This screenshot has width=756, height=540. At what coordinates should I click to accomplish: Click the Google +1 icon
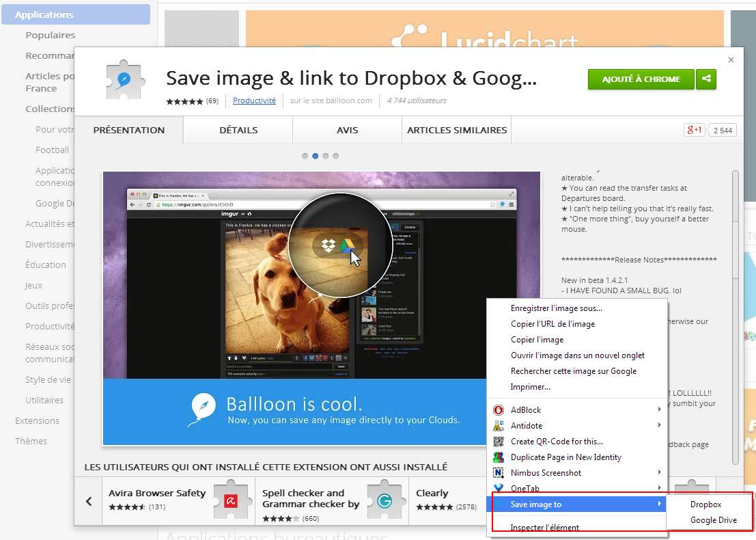[x=695, y=130]
